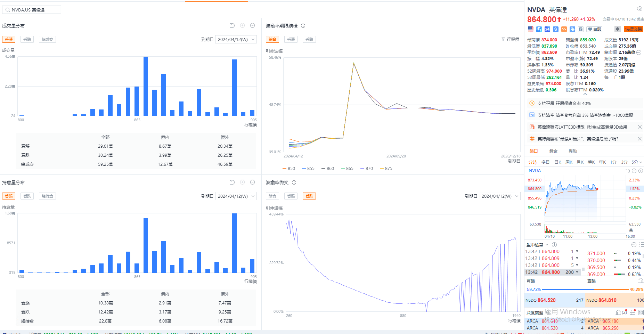Screen dimensions: 644x334
Task: Open the 買盤/賣盤 settings icon on right
Action: (641, 280)
